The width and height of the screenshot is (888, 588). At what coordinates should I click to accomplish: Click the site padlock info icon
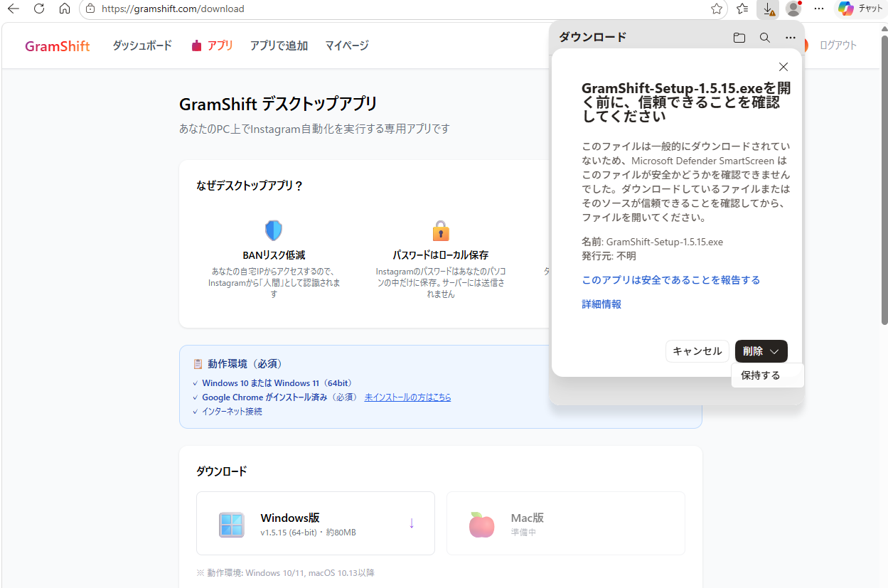pos(90,9)
